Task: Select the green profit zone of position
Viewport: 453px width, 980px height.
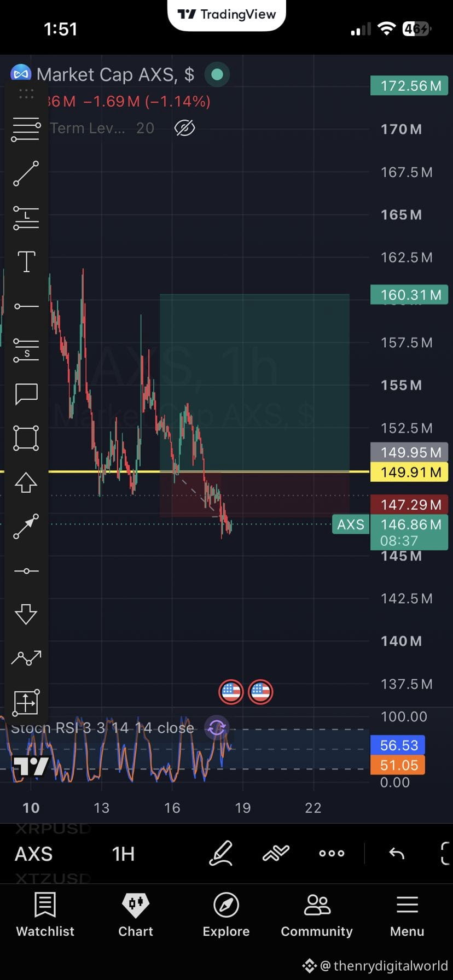Action: [254, 383]
